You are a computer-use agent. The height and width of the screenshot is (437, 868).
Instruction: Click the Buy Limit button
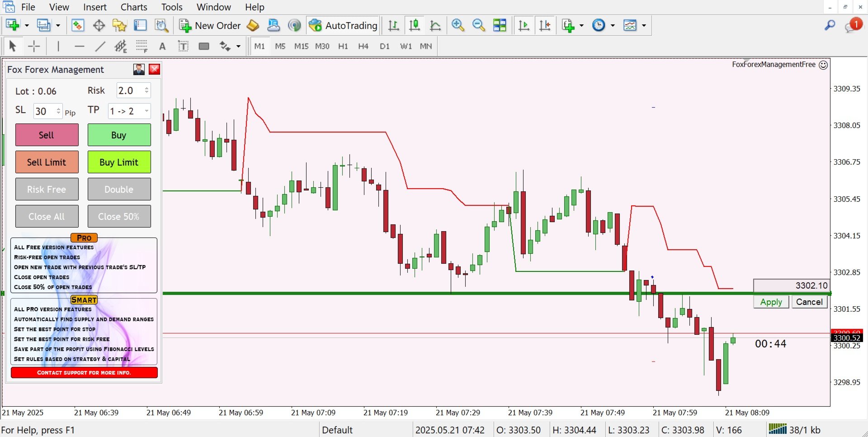[119, 162]
